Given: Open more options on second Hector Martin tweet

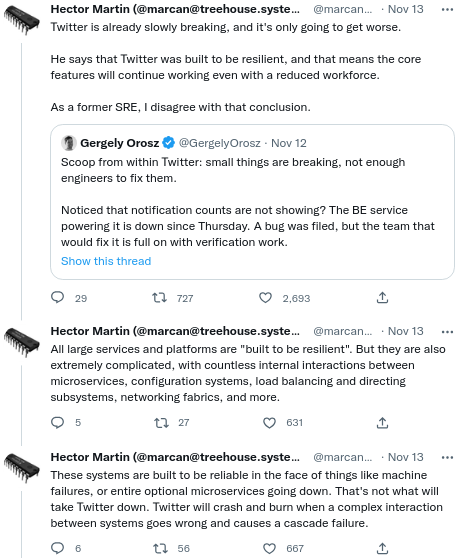Looking at the screenshot, I should (447, 332).
